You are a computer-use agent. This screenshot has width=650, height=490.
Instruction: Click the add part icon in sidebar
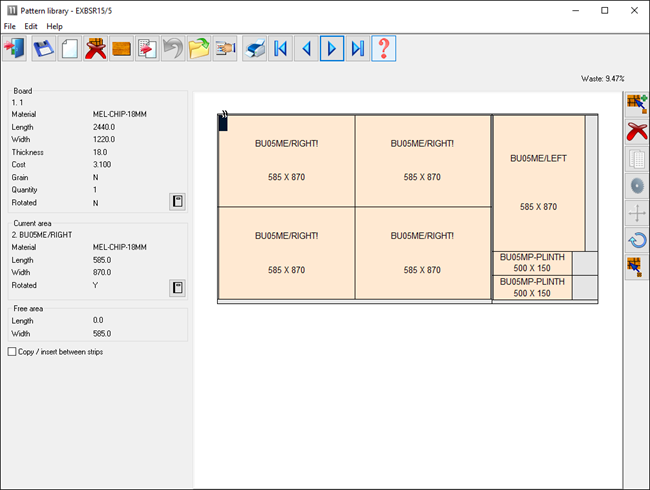(636, 104)
